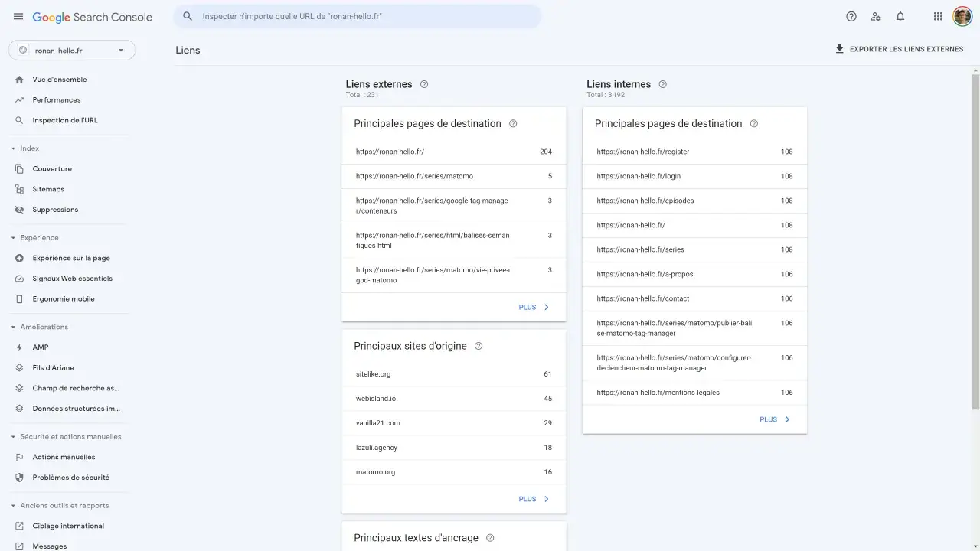Open users and permissions icon
The height and width of the screenshot is (551, 980).
[876, 17]
